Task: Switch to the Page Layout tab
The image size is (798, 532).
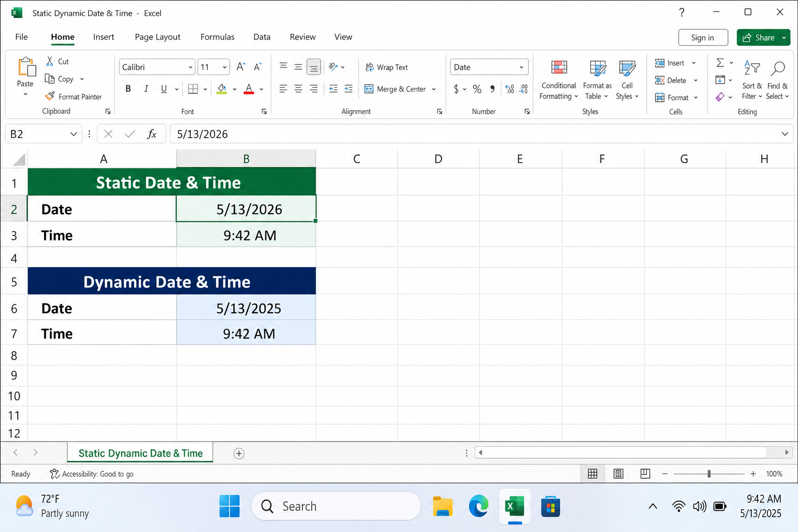Action: (x=157, y=37)
